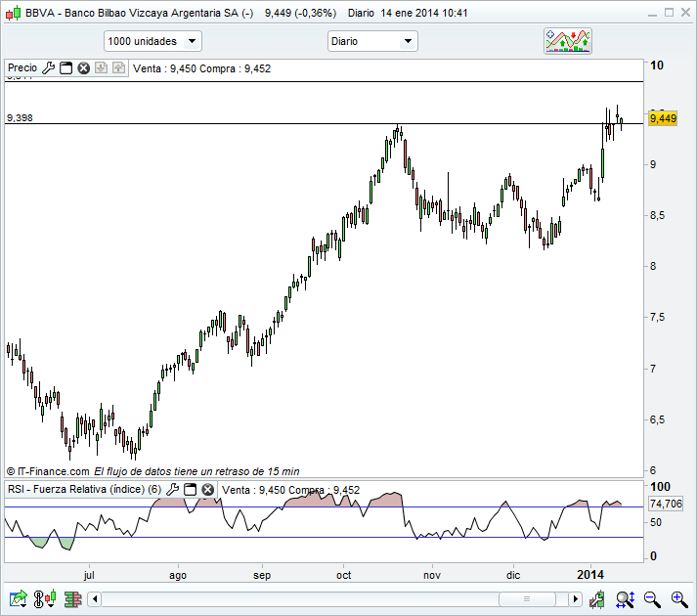Click the 8,5 price axis label
Screen dimensions: 697x616
point(657,215)
